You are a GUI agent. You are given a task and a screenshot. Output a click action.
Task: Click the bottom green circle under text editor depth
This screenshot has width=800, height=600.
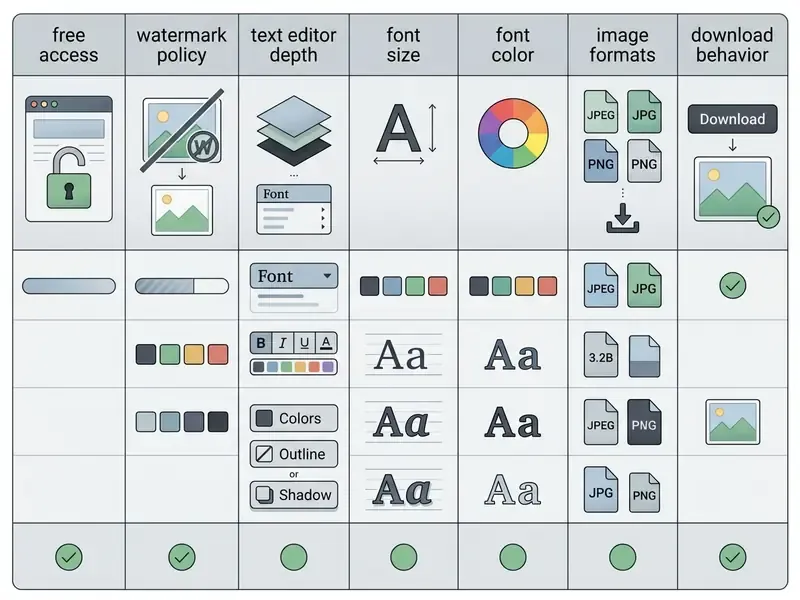click(x=294, y=557)
